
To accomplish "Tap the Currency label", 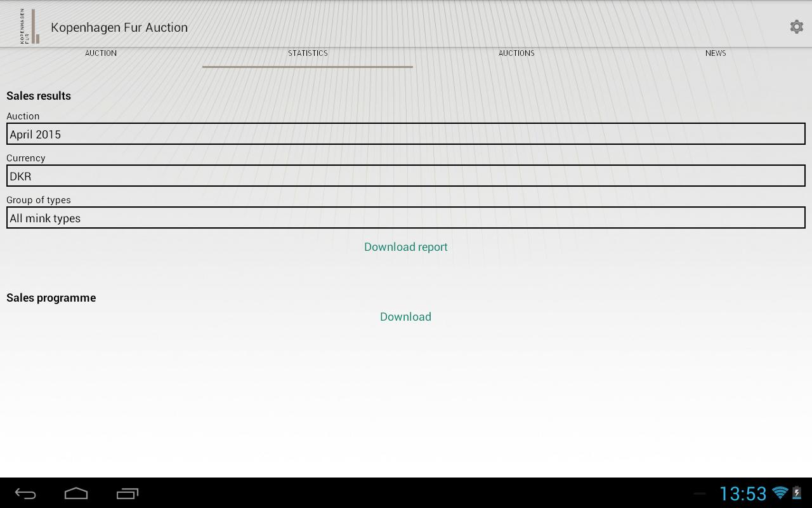I will click(26, 158).
